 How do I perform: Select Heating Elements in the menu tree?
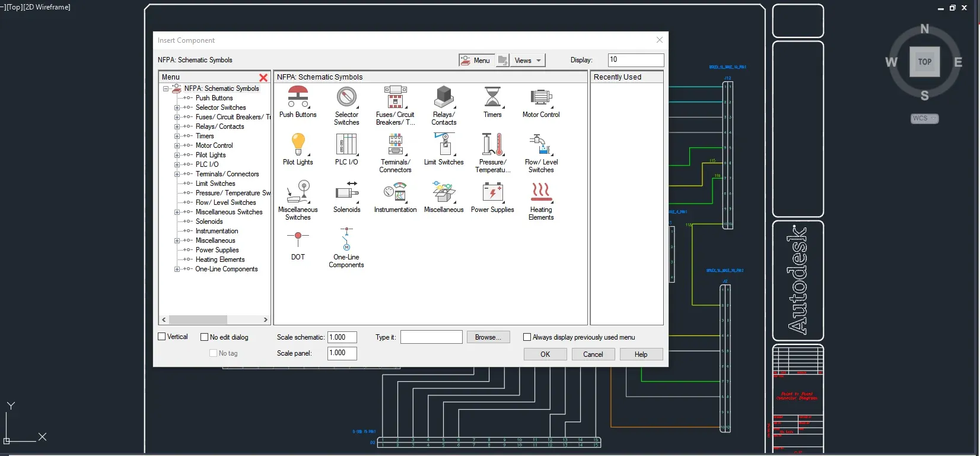pyautogui.click(x=220, y=259)
